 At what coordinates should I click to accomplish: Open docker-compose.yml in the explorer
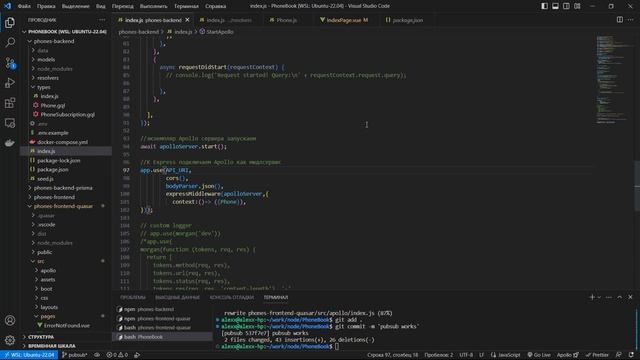click(62, 142)
